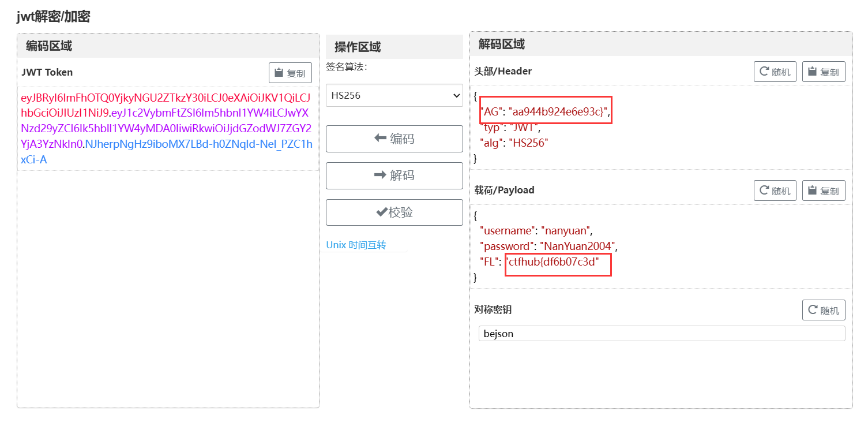Open the Unix 时间互转 converter link
Screen dimensions: 868x422
coord(356,245)
